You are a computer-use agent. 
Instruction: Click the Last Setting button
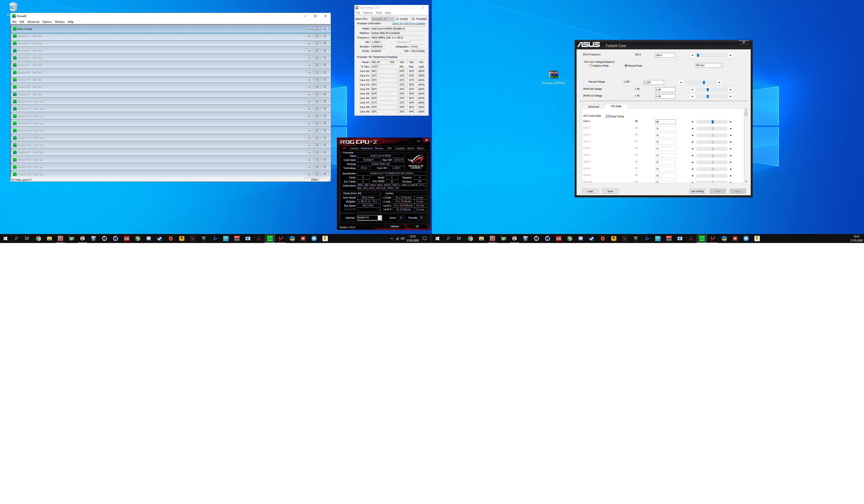pyautogui.click(x=697, y=191)
